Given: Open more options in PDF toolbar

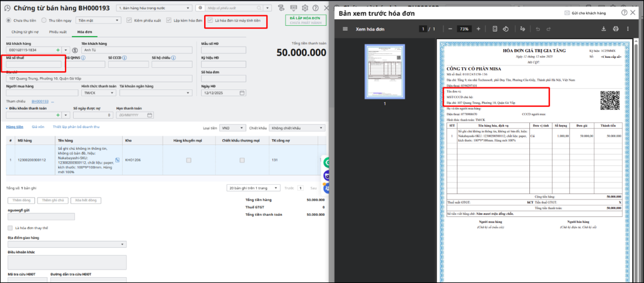Looking at the screenshot, I should point(628,29).
